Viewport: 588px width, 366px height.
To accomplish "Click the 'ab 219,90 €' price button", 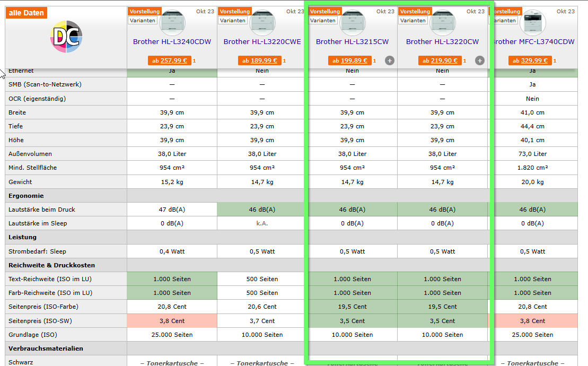I will [440, 60].
